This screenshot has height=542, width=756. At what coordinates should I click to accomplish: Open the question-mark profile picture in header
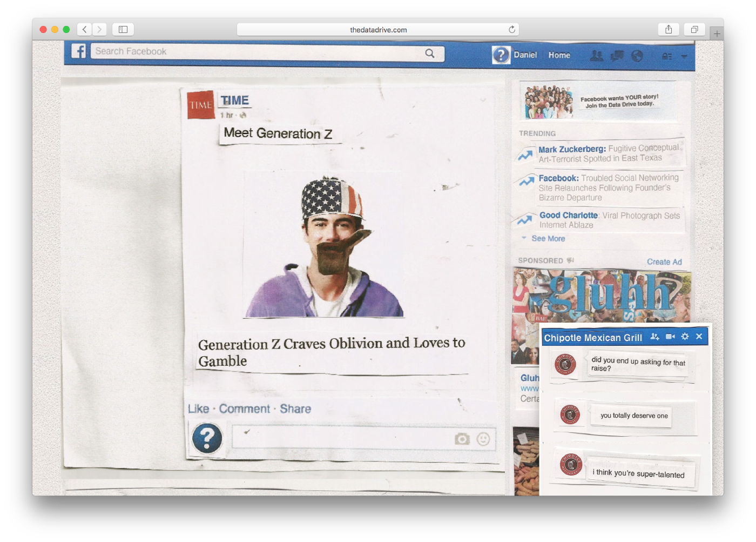[501, 55]
